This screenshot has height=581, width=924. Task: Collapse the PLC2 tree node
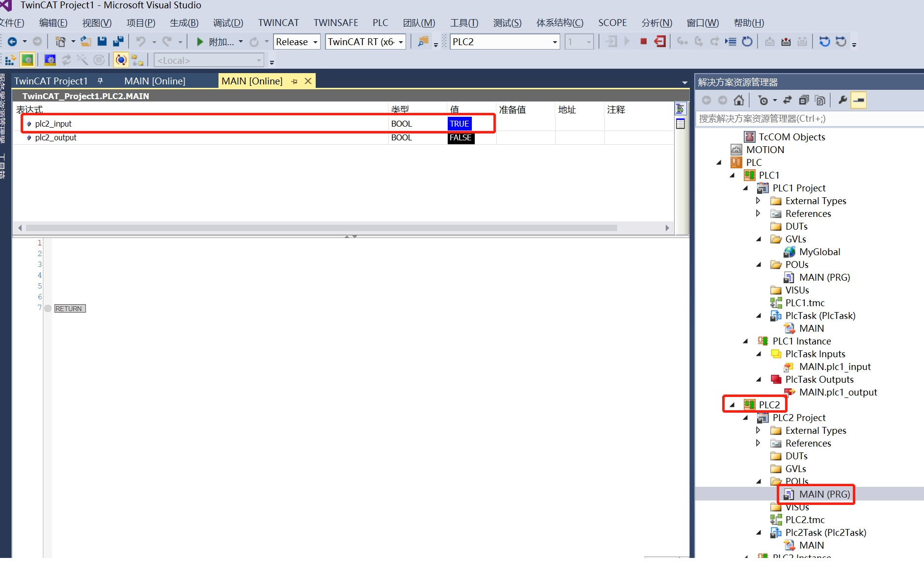point(732,405)
